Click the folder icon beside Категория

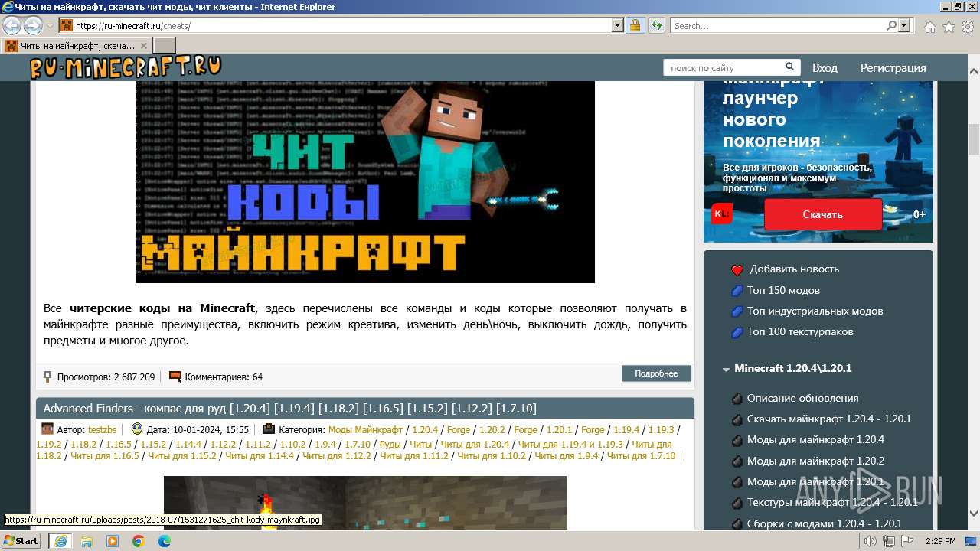[x=269, y=429]
